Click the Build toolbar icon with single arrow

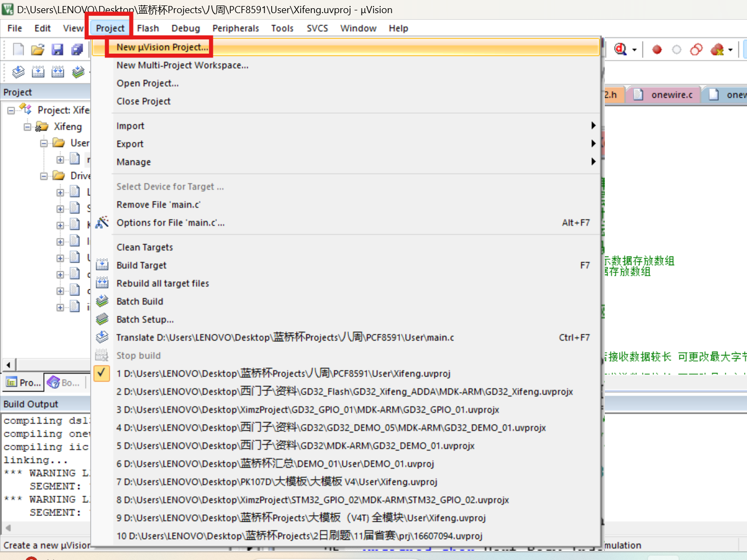(x=38, y=72)
